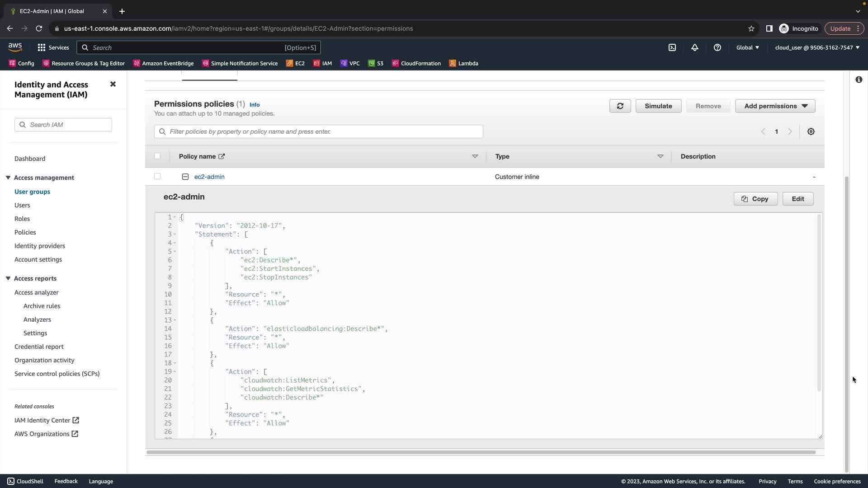
Task: Collapse the Access management section
Action: (x=8, y=178)
